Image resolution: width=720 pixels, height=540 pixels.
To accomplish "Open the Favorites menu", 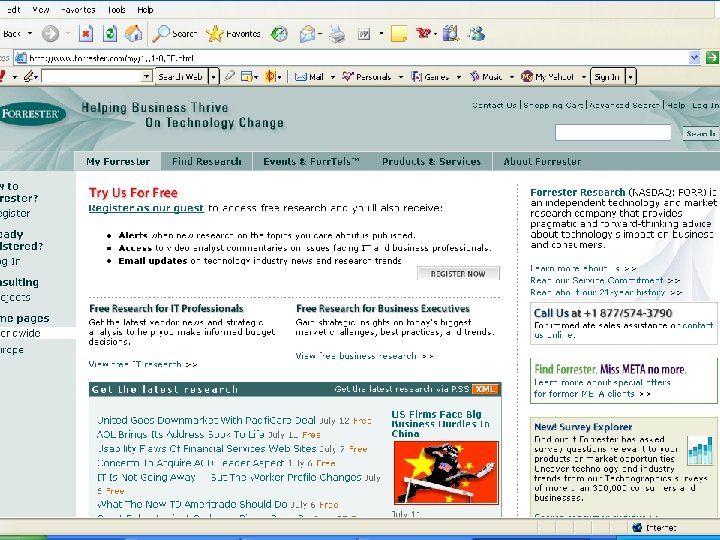I will [x=78, y=10].
